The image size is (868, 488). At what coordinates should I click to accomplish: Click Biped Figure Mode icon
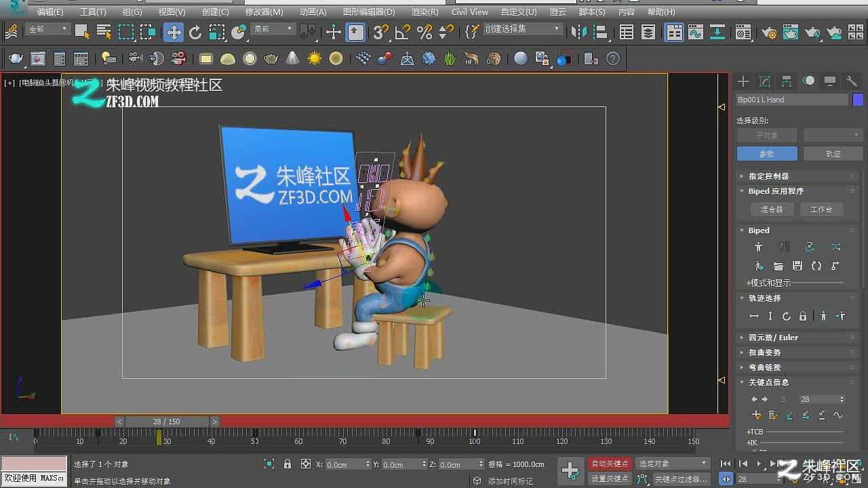coord(759,247)
